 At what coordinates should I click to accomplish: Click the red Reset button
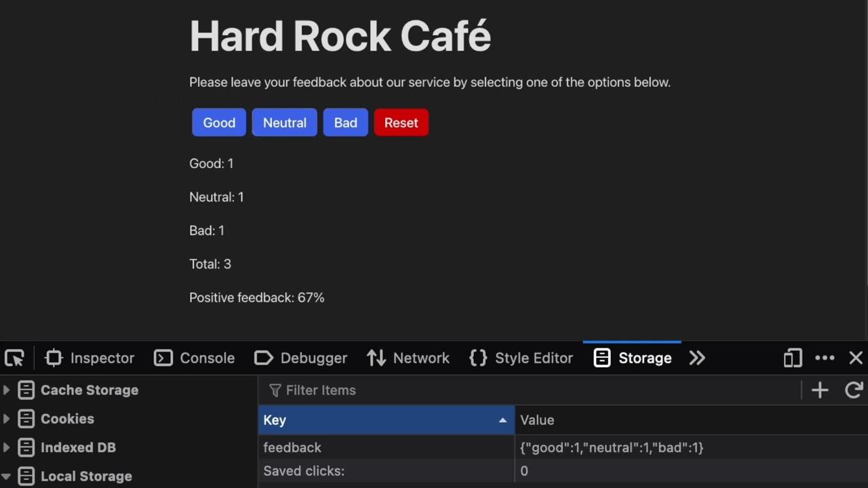[x=401, y=123]
